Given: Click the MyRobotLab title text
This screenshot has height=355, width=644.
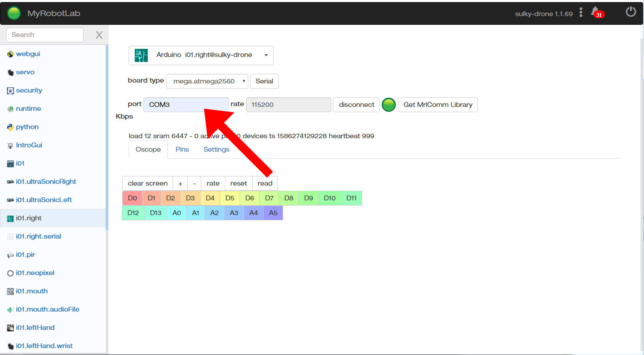Looking at the screenshot, I should (x=54, y=13).
